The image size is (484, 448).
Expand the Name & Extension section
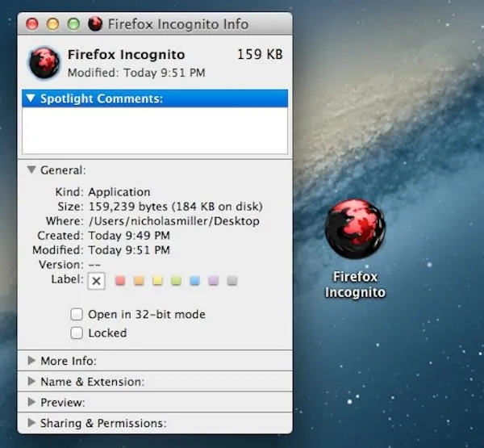click(x=31, y=381)
